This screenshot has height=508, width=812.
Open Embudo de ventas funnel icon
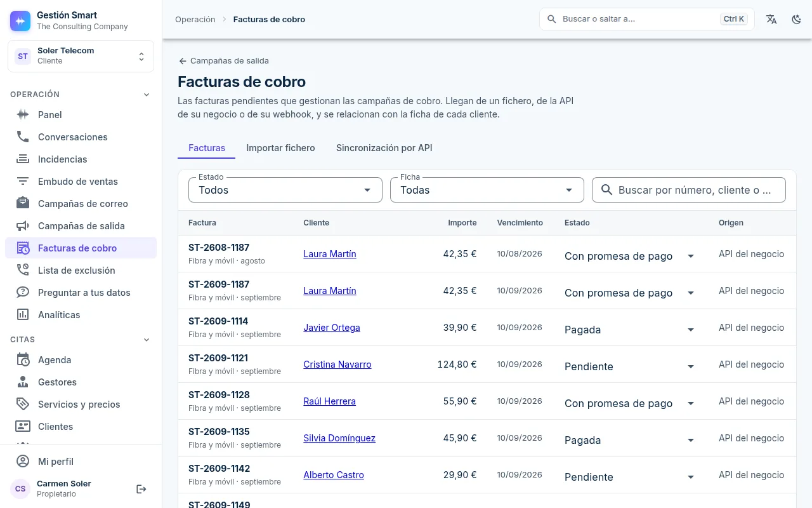coord(23,182)
